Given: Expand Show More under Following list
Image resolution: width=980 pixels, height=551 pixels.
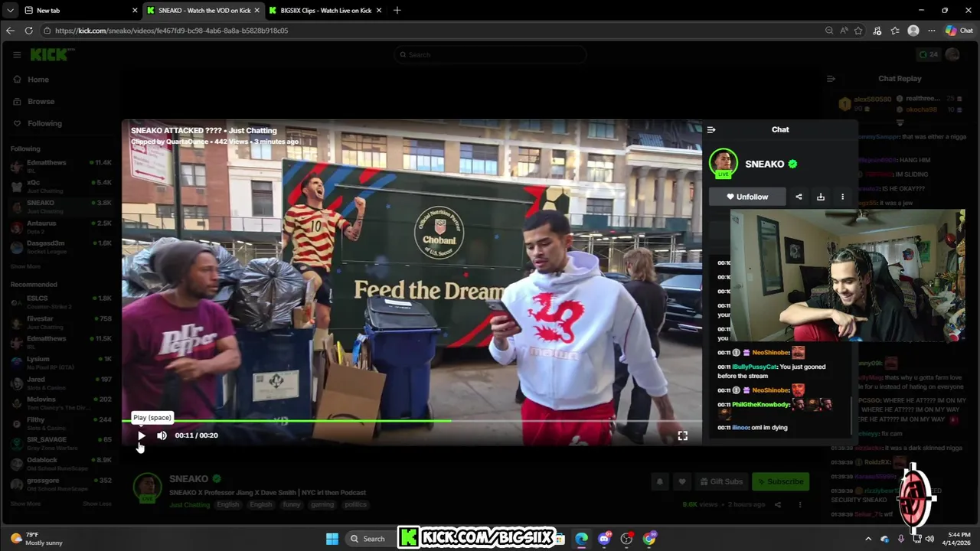Looking at the screenshot, I should pos(25,266).
